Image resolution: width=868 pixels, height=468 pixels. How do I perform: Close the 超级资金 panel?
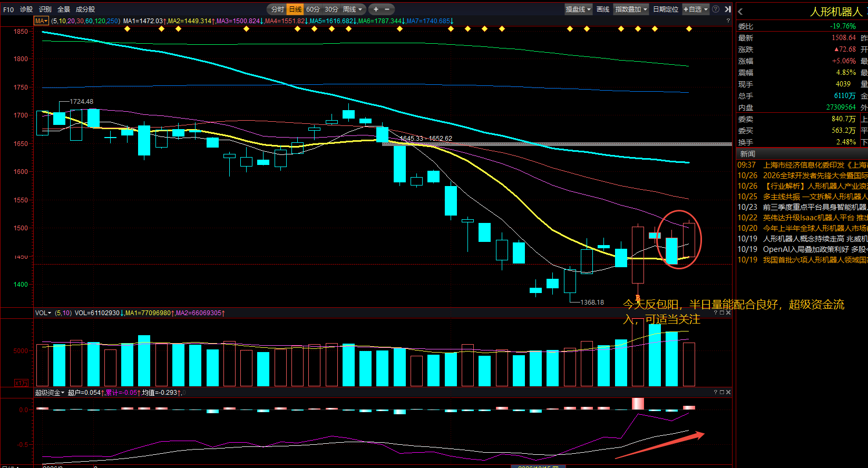click(x=728, y=392)
